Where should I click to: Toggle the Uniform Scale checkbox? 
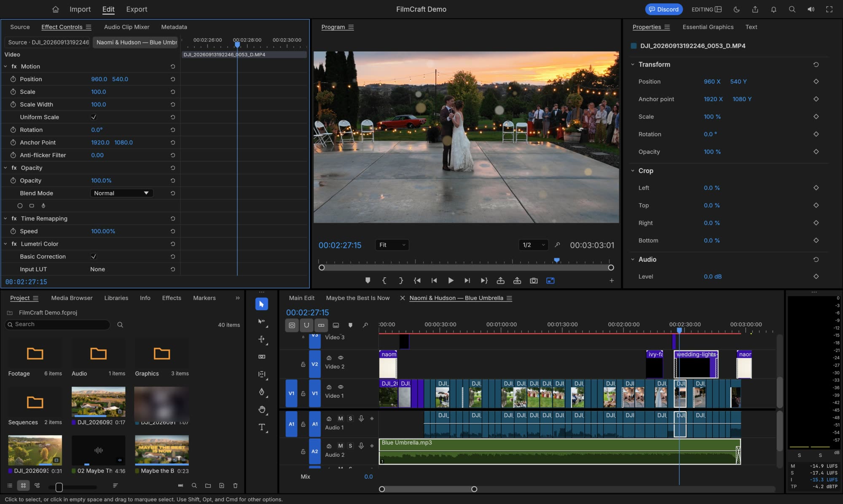tap(94, 117)
